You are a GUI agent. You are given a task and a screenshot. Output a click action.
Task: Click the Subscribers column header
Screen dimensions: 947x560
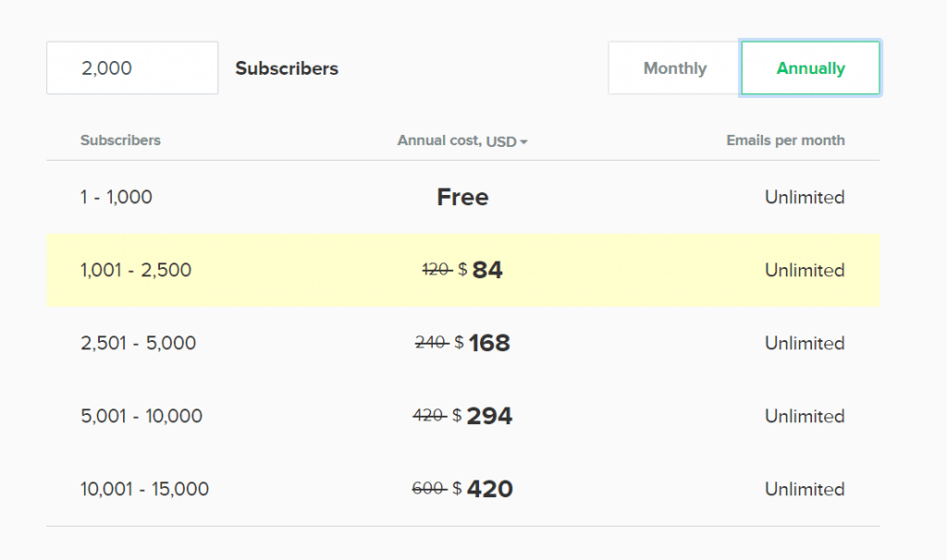point(120,140)
